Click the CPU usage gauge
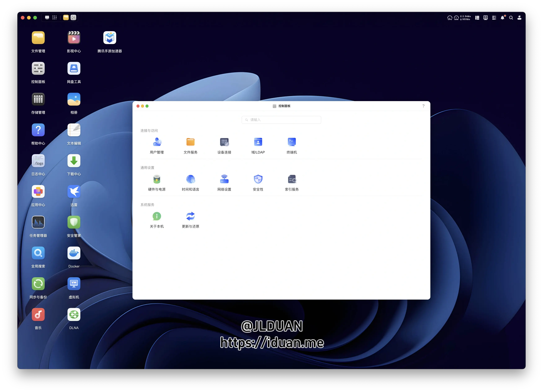This screenshot has width=543, height=392. [x=450, y=18]
